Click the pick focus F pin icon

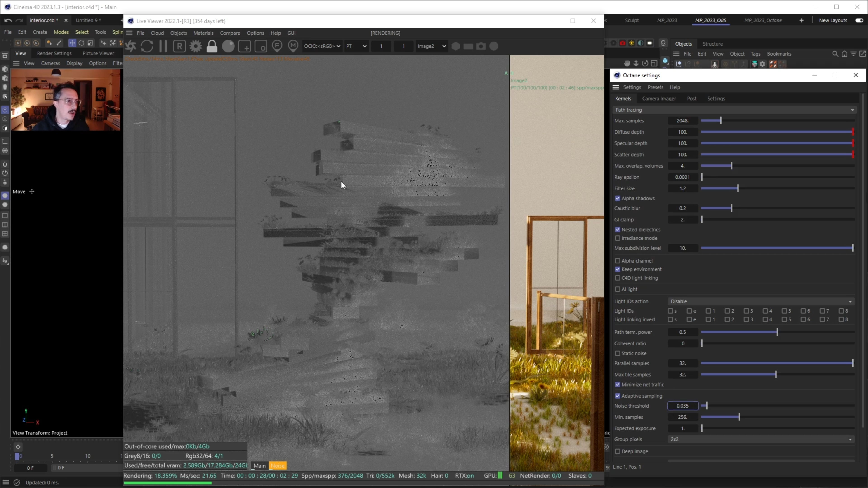coord(277,46)
